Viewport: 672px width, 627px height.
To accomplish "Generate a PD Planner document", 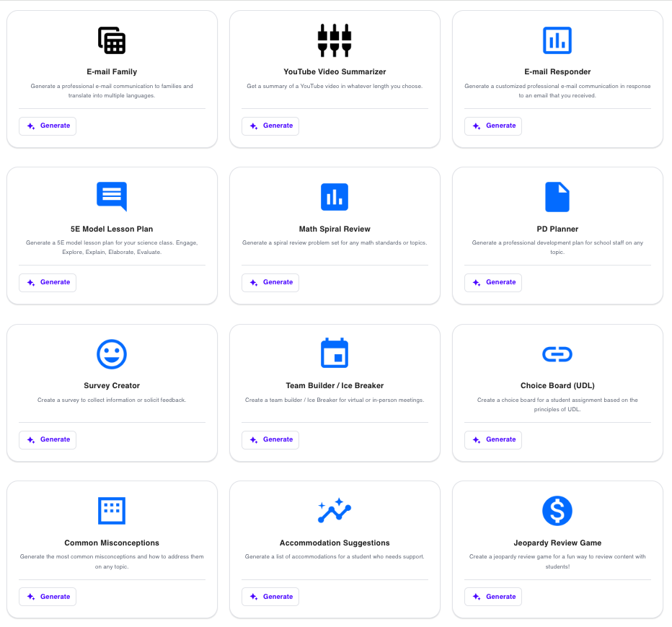I will (493, 283).
